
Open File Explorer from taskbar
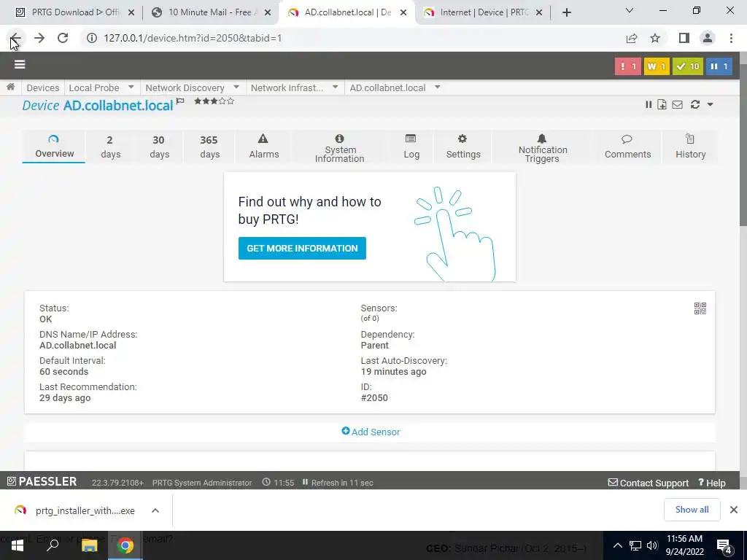point(89,545)
